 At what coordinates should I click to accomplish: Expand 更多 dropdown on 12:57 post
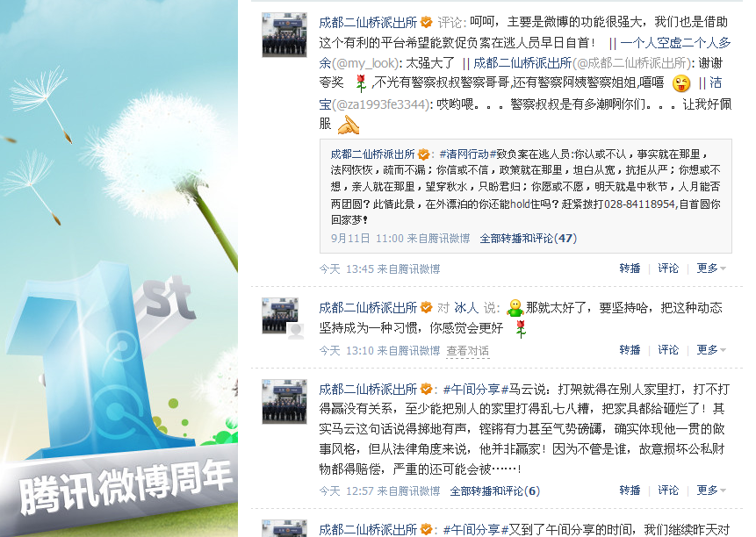tap(710, 490)
